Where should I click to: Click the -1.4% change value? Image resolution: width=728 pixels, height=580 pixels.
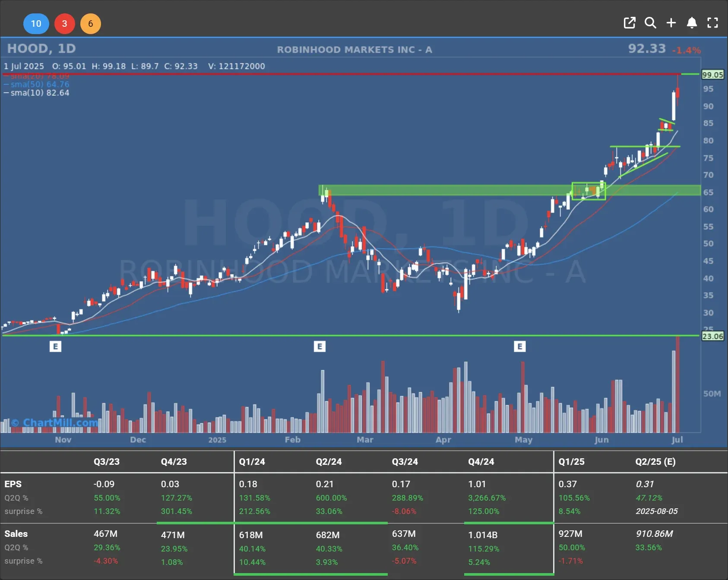tap(687, 50)
